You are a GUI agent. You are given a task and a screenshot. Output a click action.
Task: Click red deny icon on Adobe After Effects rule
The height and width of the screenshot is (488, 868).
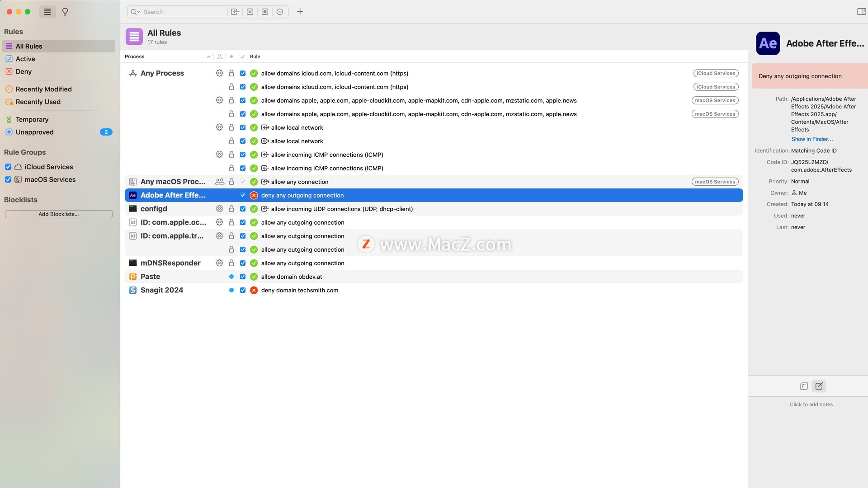254,195
